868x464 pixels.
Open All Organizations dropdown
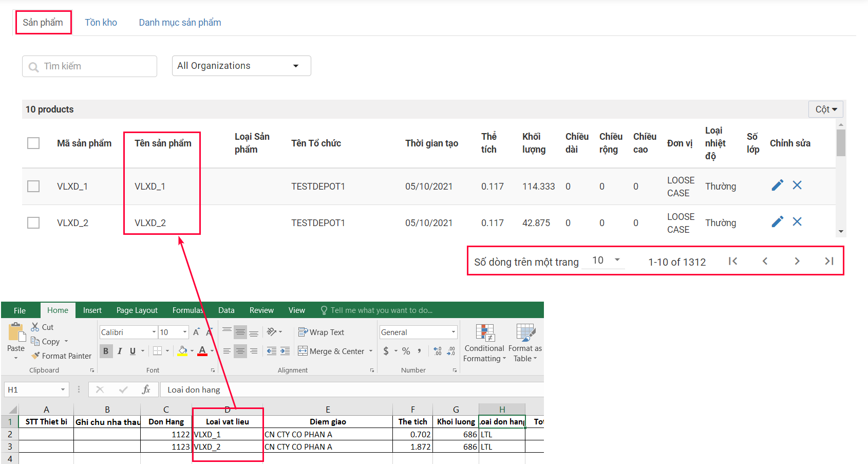coord(241,66)
